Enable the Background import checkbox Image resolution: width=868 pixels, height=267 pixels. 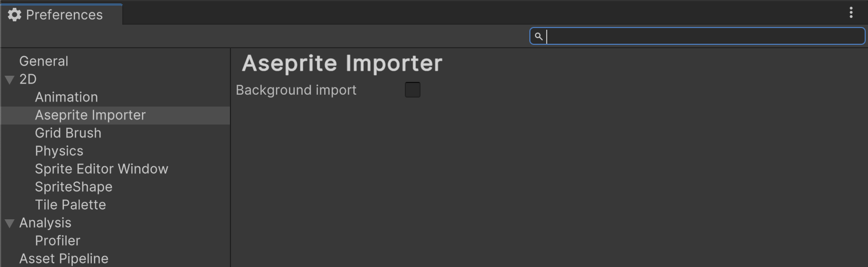click(x=412, y=90)
